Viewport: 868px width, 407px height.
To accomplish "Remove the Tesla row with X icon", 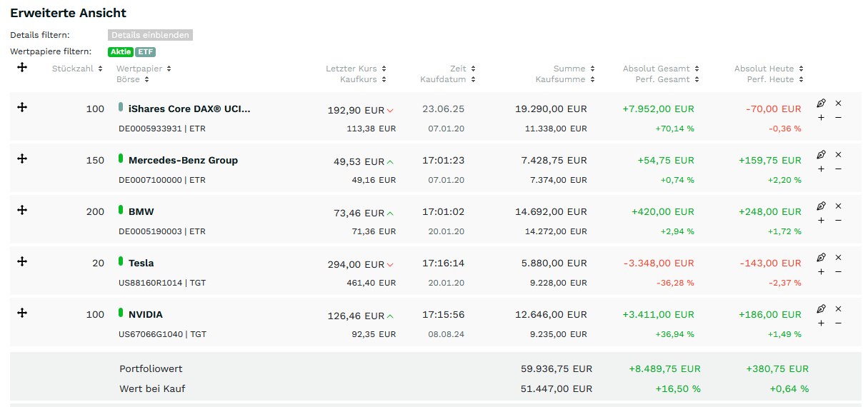I will click(839, 257).
